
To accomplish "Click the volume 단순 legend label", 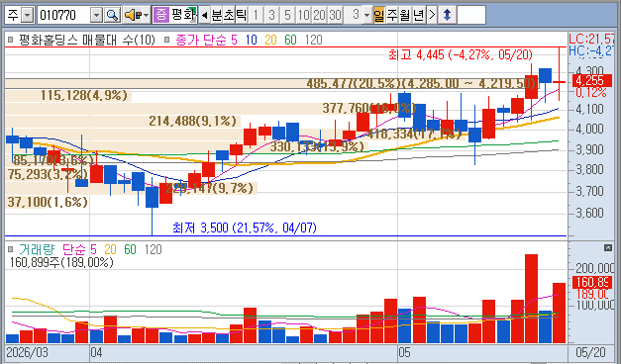I will pos(74,249).
